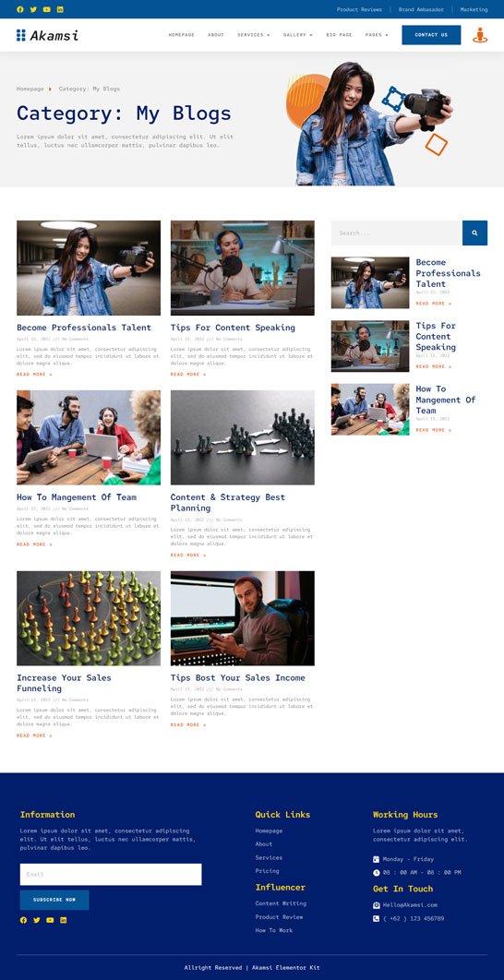Click the search magnifier button
The width and height of the screenshot is (504, 980).
[474, 233]
